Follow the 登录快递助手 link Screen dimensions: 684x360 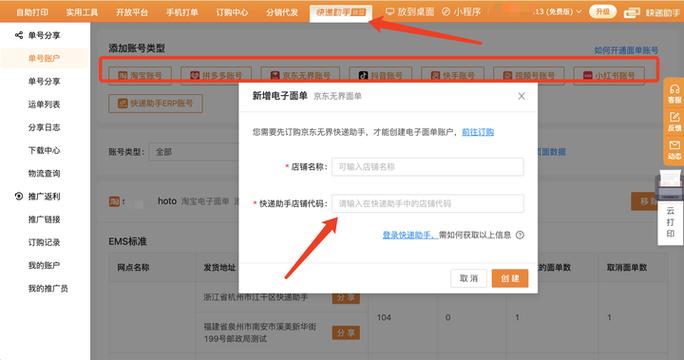410,235
